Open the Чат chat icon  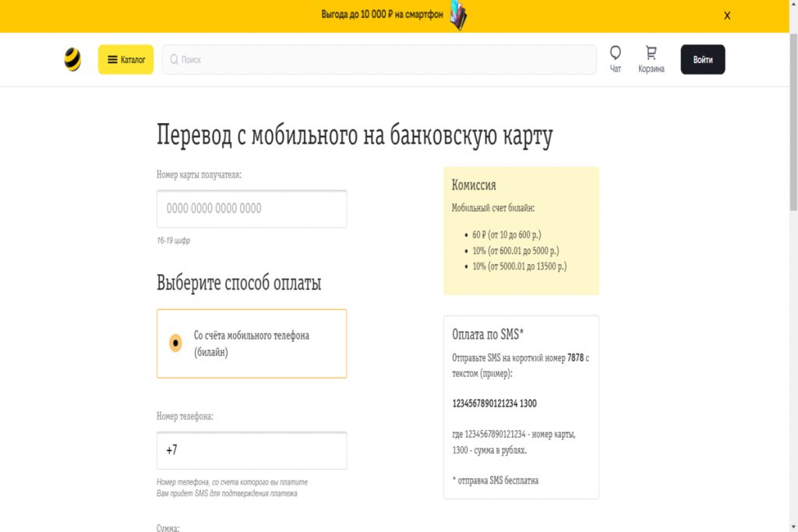616,59
